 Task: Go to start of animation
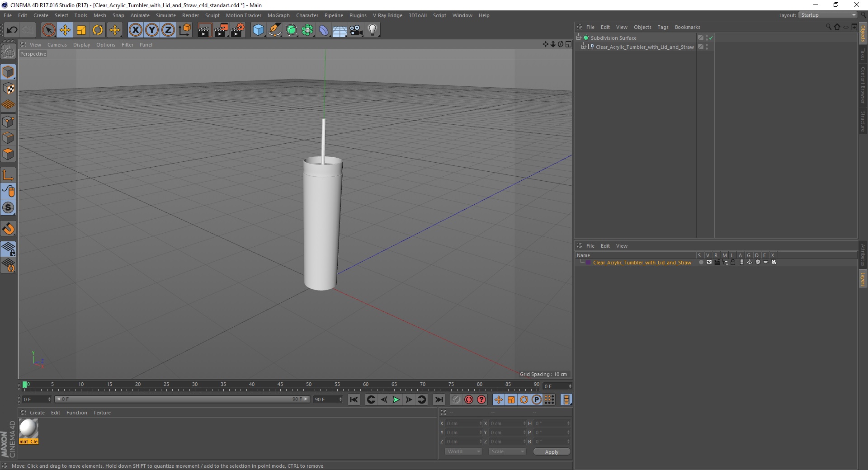[354, 399]
